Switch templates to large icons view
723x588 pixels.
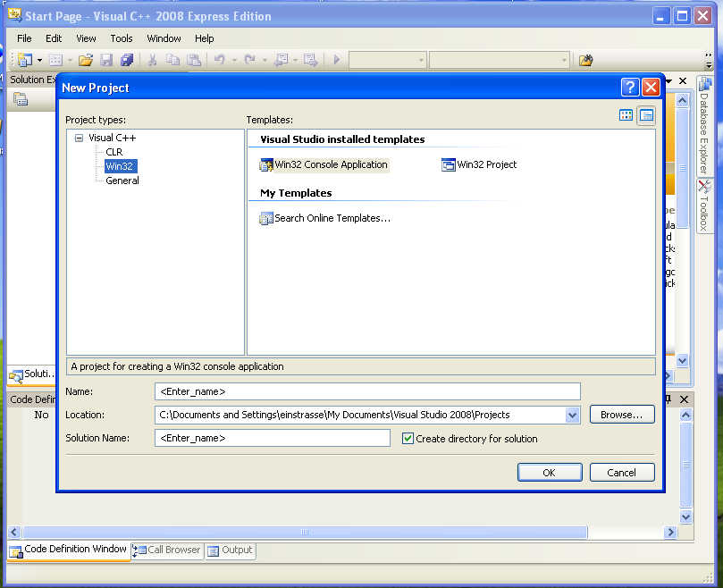(626, 115)
